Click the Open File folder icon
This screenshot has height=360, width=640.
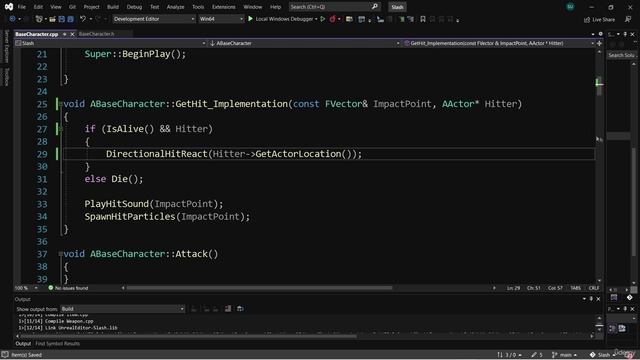tap(53, 19)
